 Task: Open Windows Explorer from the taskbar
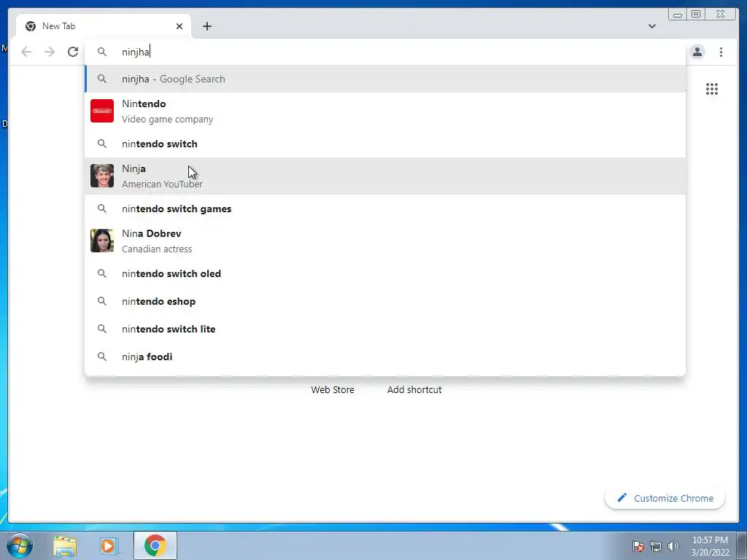65,545
